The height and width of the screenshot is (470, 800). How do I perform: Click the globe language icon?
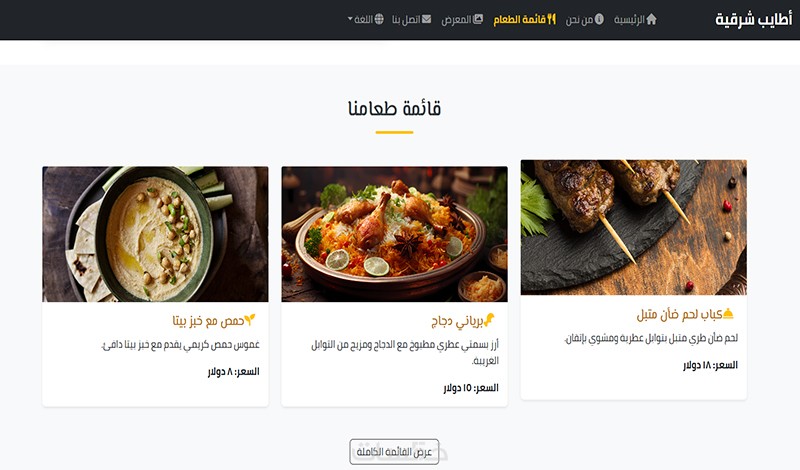(379, 19)
